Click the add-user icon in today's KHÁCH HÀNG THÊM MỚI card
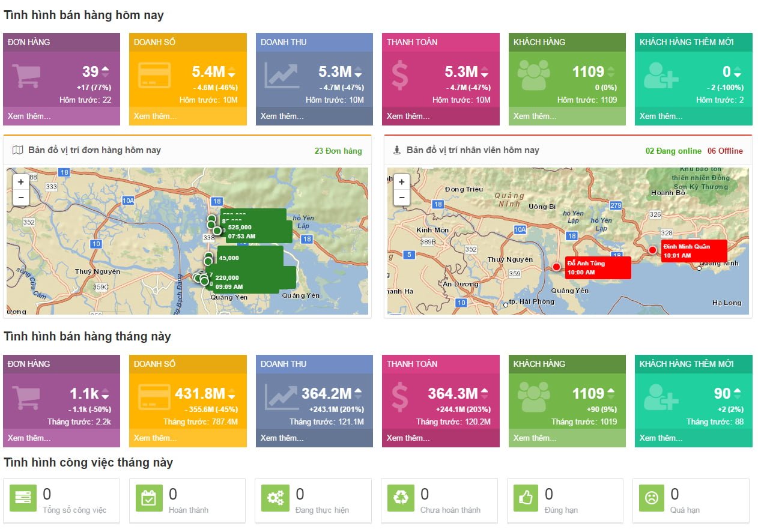This screenshot has height=532, width=758. [661, 76]
